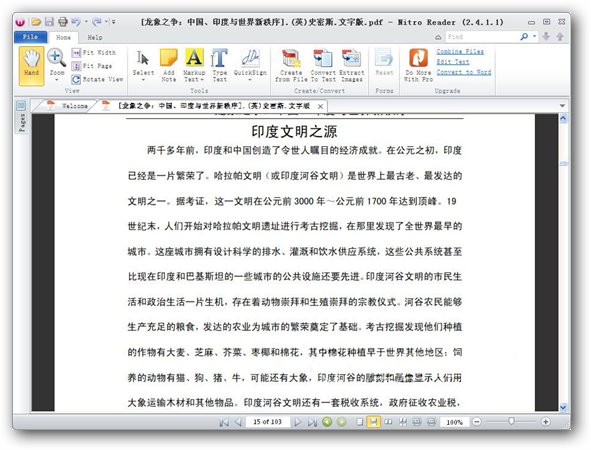Expand the Markup Text dropdown arrow

(x=202, y=80)
